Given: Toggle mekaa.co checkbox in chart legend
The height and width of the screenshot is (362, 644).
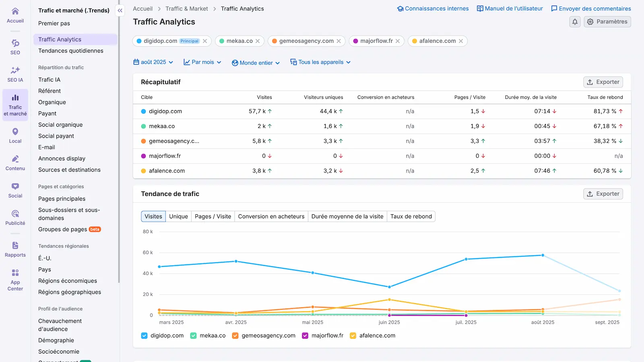Looking at the screenshot, I should (193, 335).
